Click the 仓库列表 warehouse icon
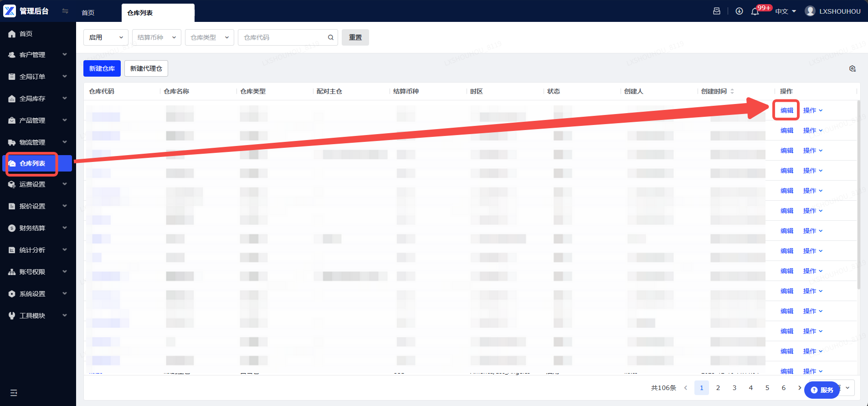The width and height of the screenshot is (868, 406). pyautogui.click(x=12, y=163)
